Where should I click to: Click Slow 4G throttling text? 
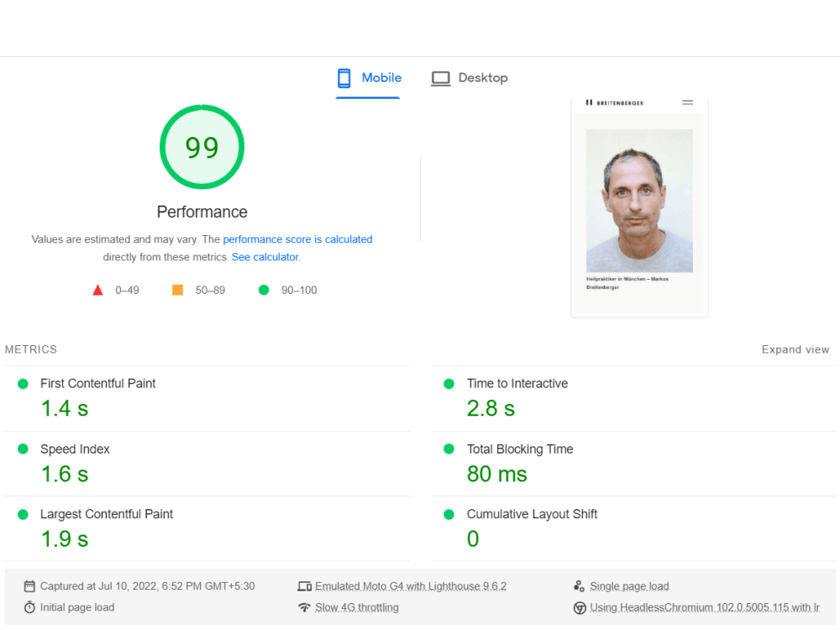(x=357, y=607)
